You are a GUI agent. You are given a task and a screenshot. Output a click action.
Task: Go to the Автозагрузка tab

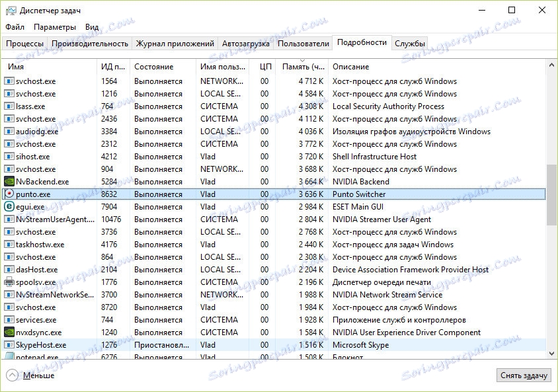pyautogui.click(x=245, y=44)
